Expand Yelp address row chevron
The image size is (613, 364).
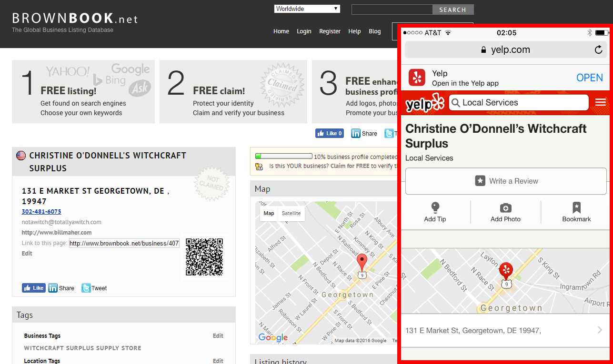pyautogui.click(x=600, y=330)
